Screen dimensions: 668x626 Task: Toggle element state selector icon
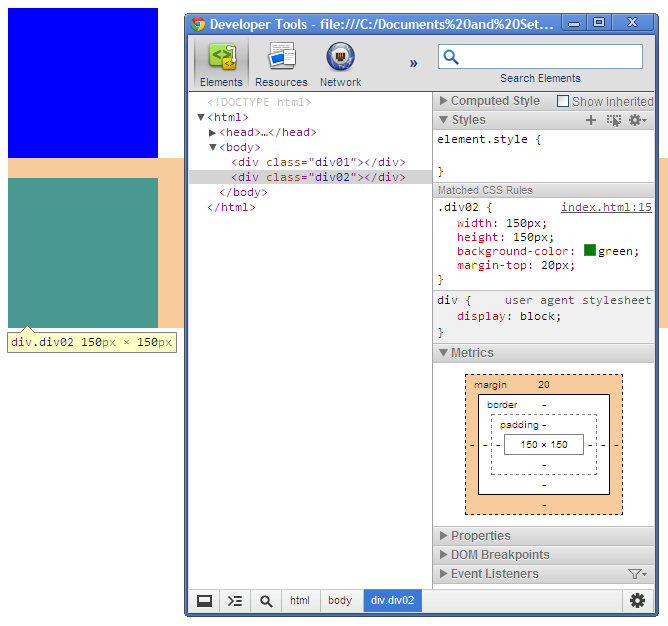pos(613,120)
